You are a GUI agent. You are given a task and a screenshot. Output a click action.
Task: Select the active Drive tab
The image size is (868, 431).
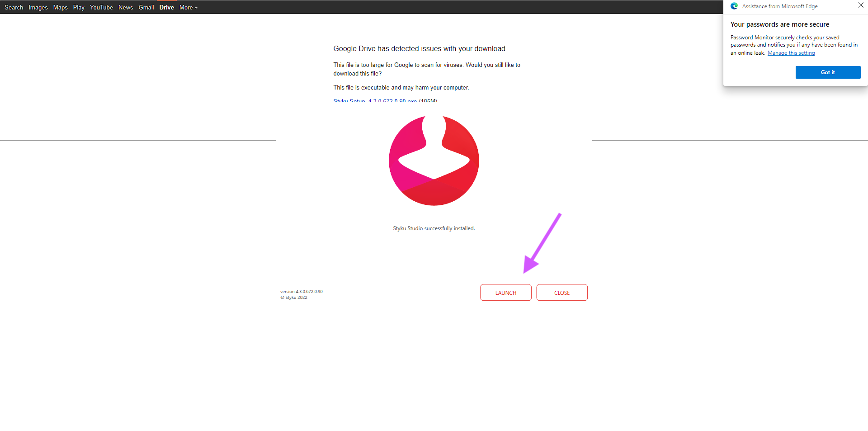(166, 7)
